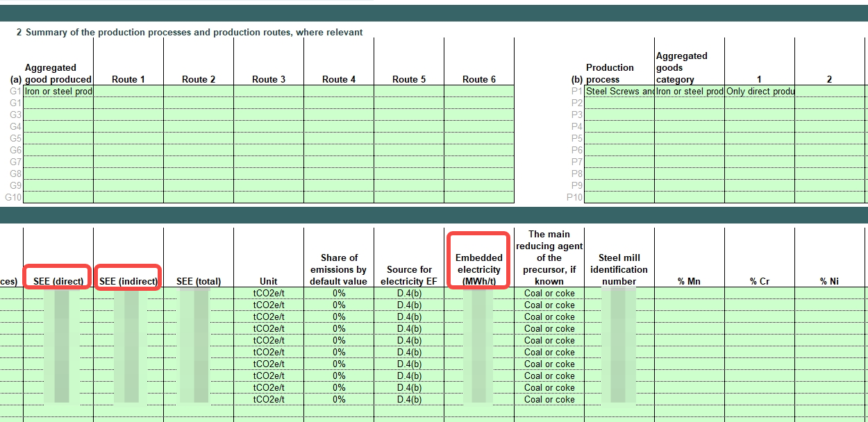Click the Route 1 column header
This screenshot has height=422, width=868.
pos(128,79)
